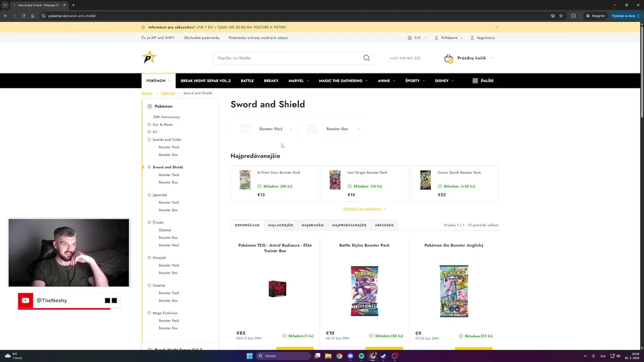Open the Windows Start menu
The height and width of the screenshot is (362, 644).
[x=249, y=356]
